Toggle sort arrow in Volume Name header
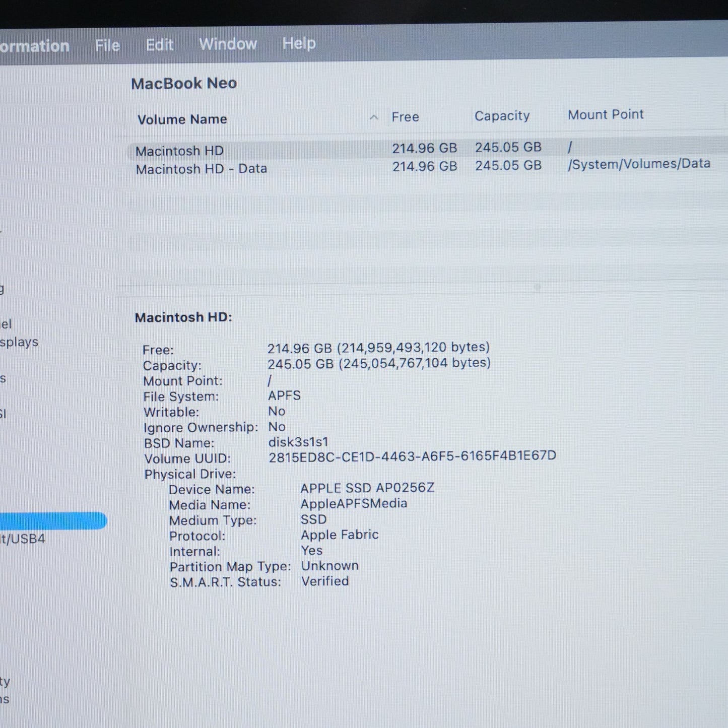 click(x=374, y=117)
